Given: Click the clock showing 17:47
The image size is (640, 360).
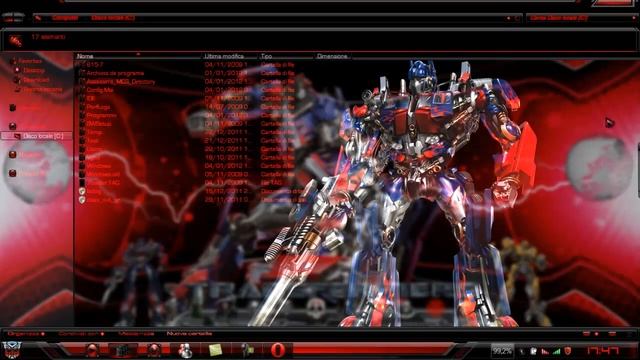Looking at the screenshot, I should [602, 351].
